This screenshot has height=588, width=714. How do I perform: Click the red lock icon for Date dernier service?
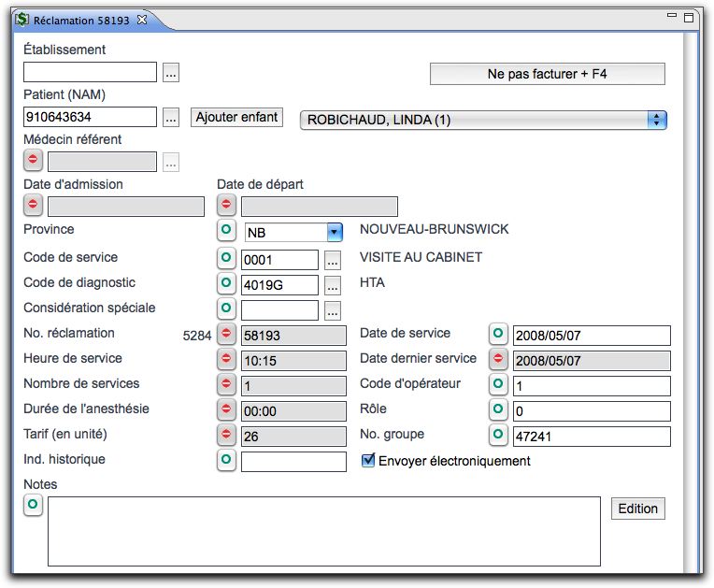498,359
